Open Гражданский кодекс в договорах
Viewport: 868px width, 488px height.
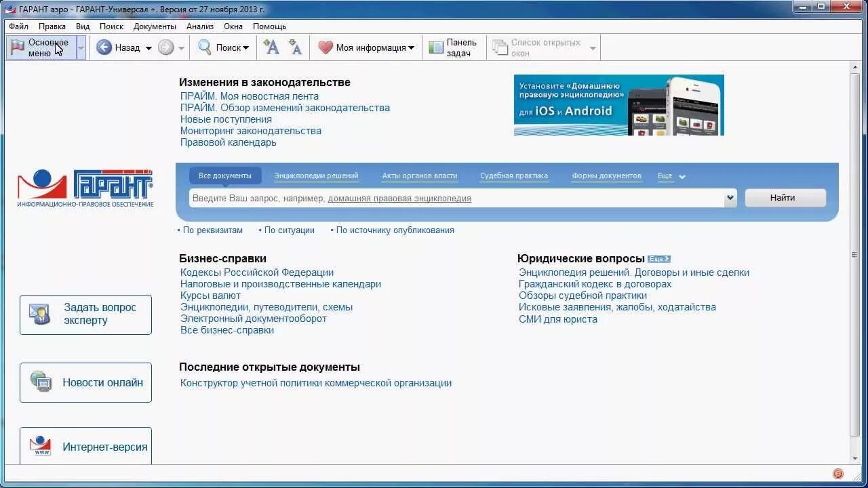pos(595,284)
